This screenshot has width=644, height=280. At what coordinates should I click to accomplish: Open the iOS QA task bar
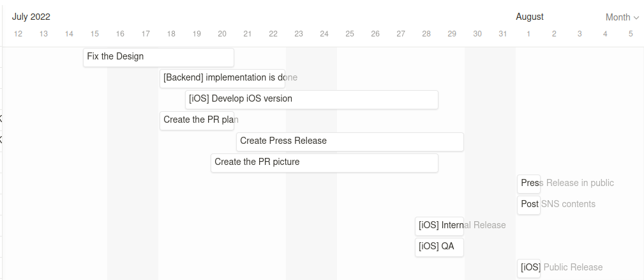(440, 247)
